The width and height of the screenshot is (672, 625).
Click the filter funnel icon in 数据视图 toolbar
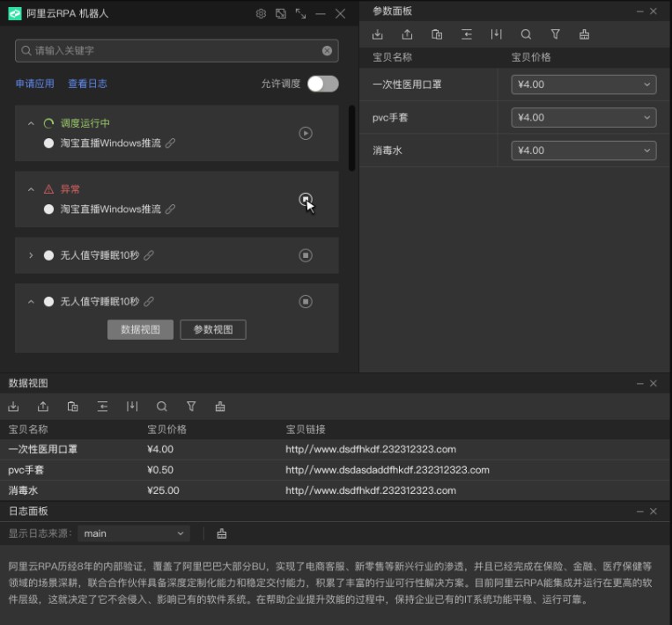[191, 406]
